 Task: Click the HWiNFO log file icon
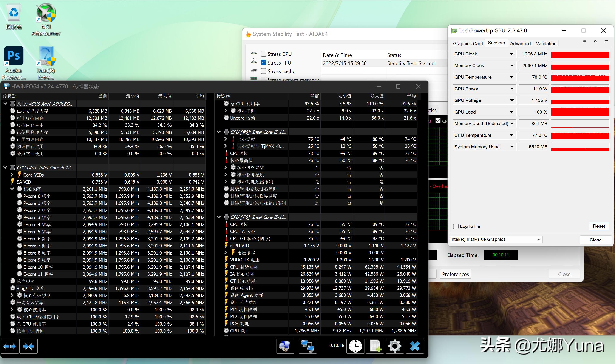[375, 346]
